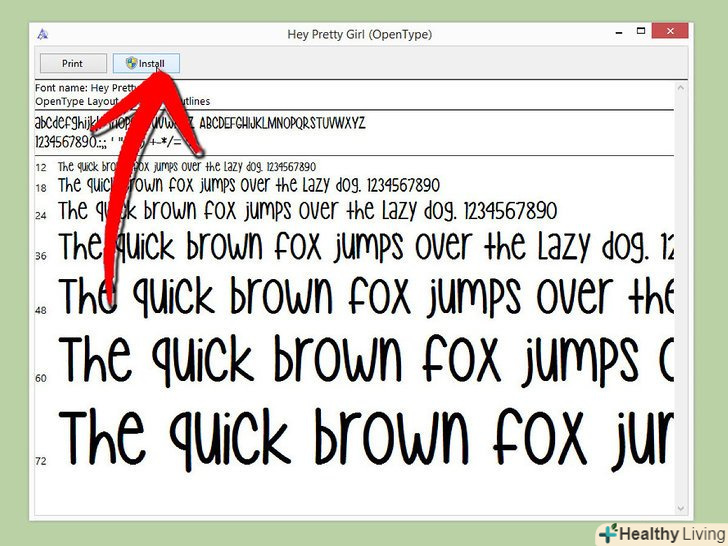Click the scroll down arrow
This screenshot has height=546, width=728.
681,508
